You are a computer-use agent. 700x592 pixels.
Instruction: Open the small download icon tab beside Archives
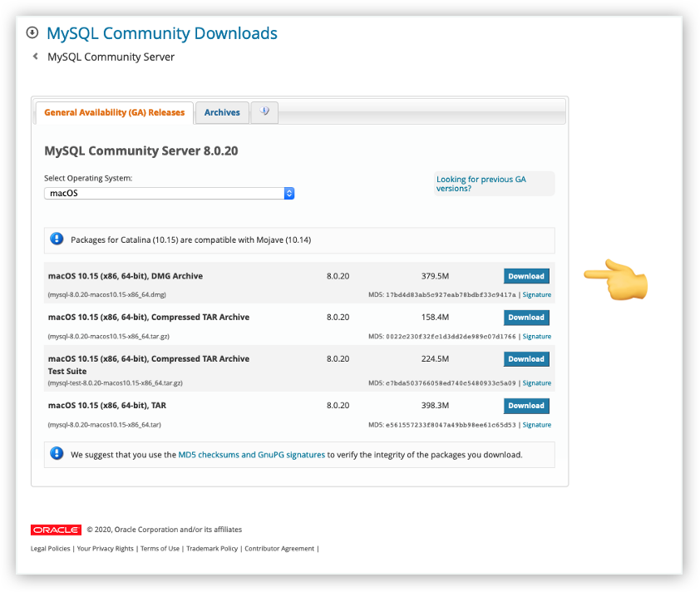[264, 111]
